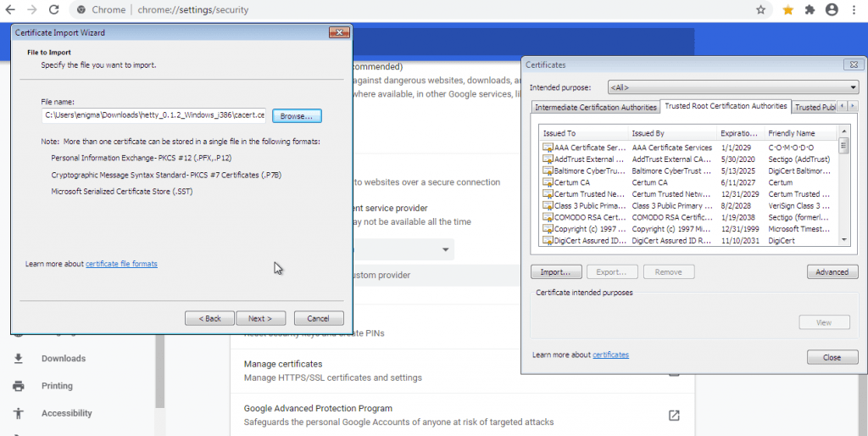The image size is (868, 436).
Task: Select the C·O·M·O·D·O friendly name cell
Action: (791, 148)
